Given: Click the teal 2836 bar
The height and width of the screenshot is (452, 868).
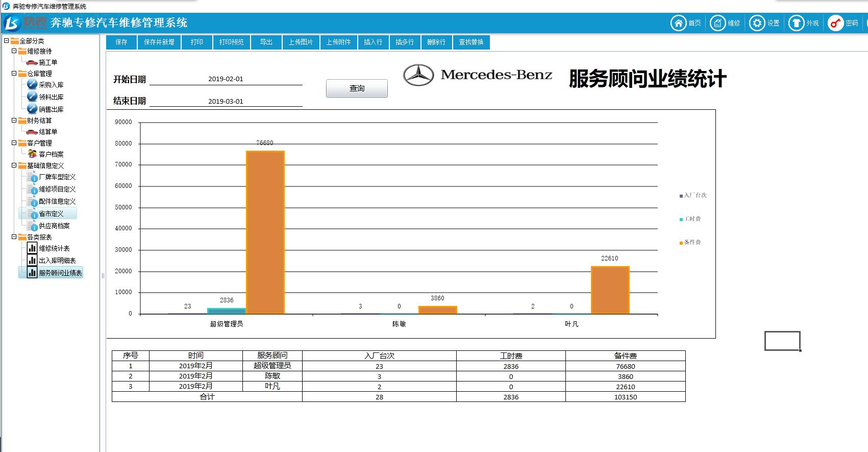Looking at the screenshot, I should coord(227,311).
